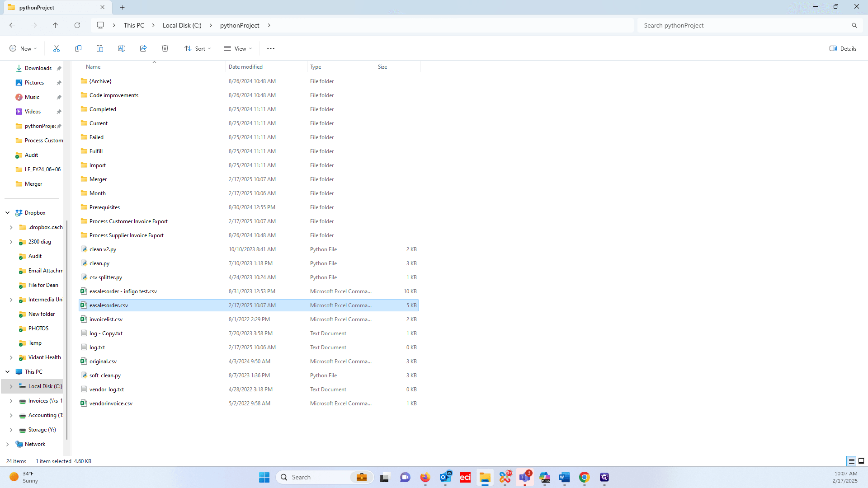Expand the Vidant Health folder node
868x488 pixels.
click(11, 357)
